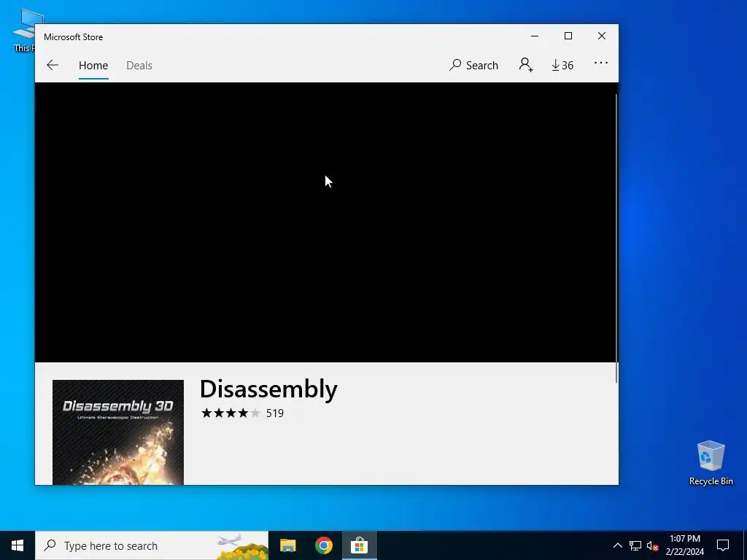747x560 pixels.
Task: Open Downloads and updates showing 36
Action: (x=562, y=65)
